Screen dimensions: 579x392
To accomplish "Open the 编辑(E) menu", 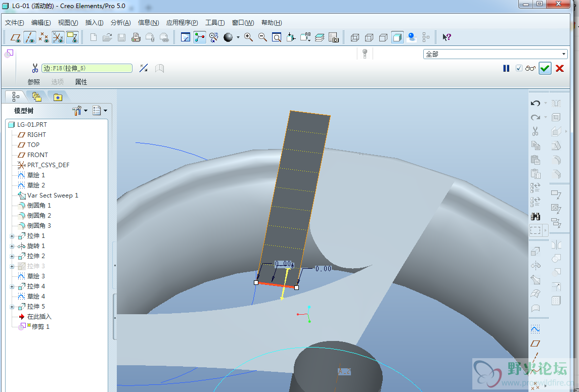I will pyautogui.click(x=41, y=23).
